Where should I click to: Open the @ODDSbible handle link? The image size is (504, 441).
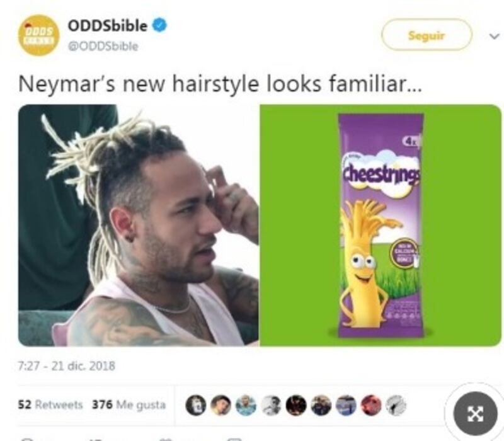(103, 46)
